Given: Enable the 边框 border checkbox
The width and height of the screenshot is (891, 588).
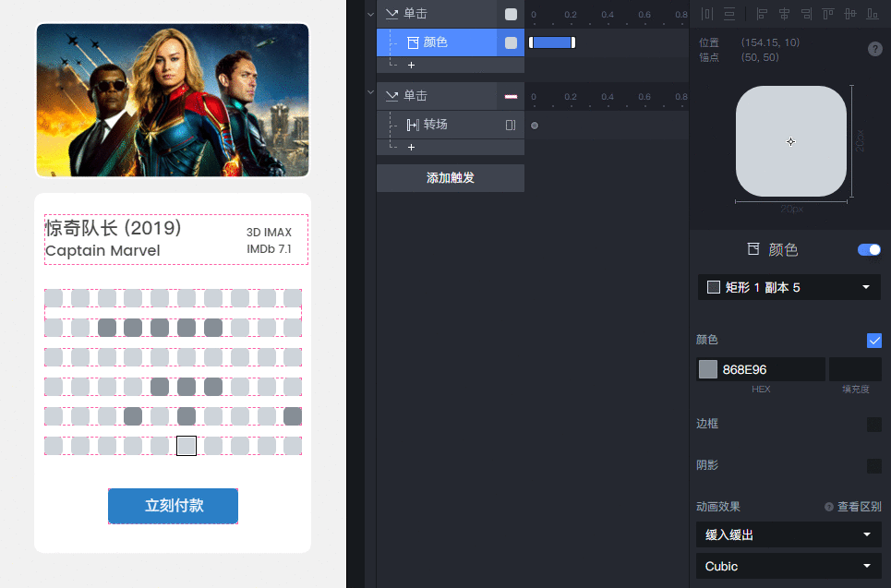Looking at the screenshot, I should (x=874, y=425).
